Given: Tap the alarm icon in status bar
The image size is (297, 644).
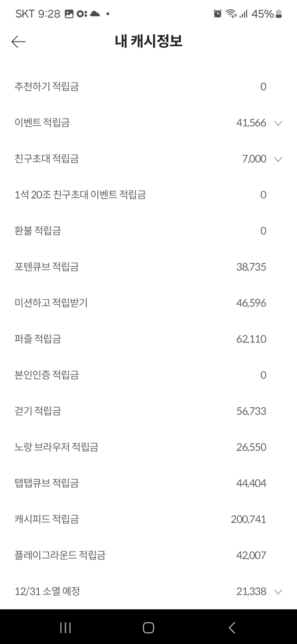Looking at the screenshot, I should 218,14.
